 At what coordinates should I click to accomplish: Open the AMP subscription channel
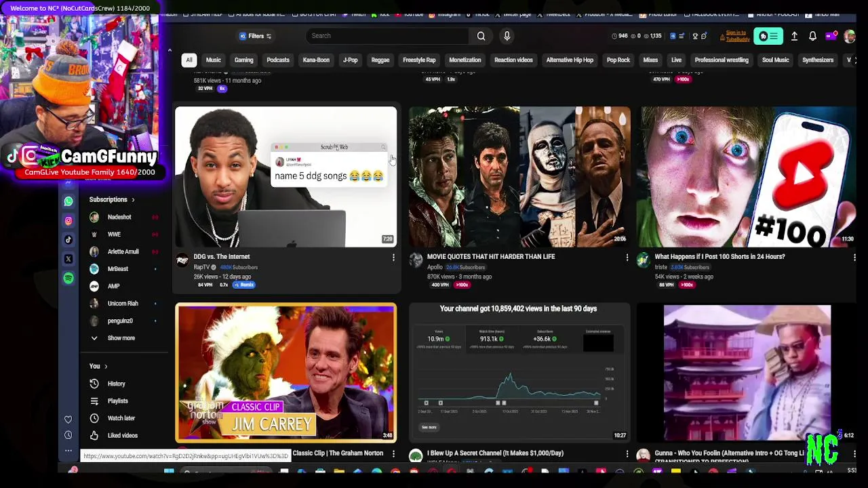point(113,287)
